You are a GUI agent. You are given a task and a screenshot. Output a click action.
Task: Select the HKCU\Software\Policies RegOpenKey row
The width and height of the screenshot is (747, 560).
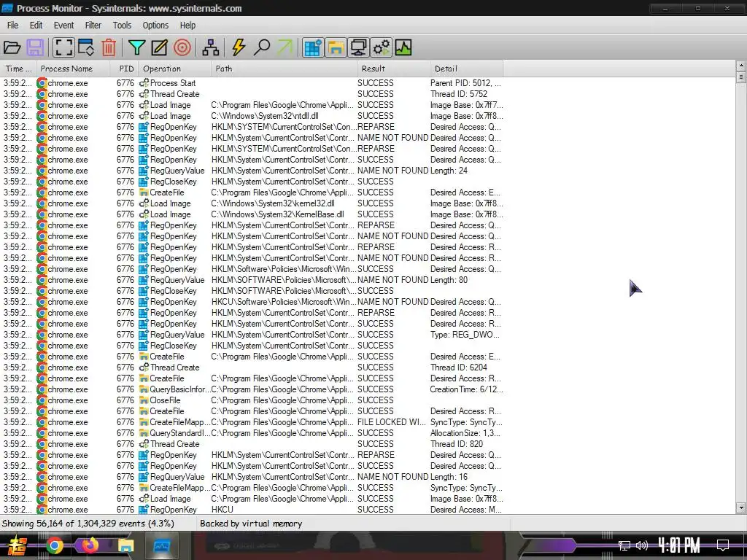click(252, 302)
